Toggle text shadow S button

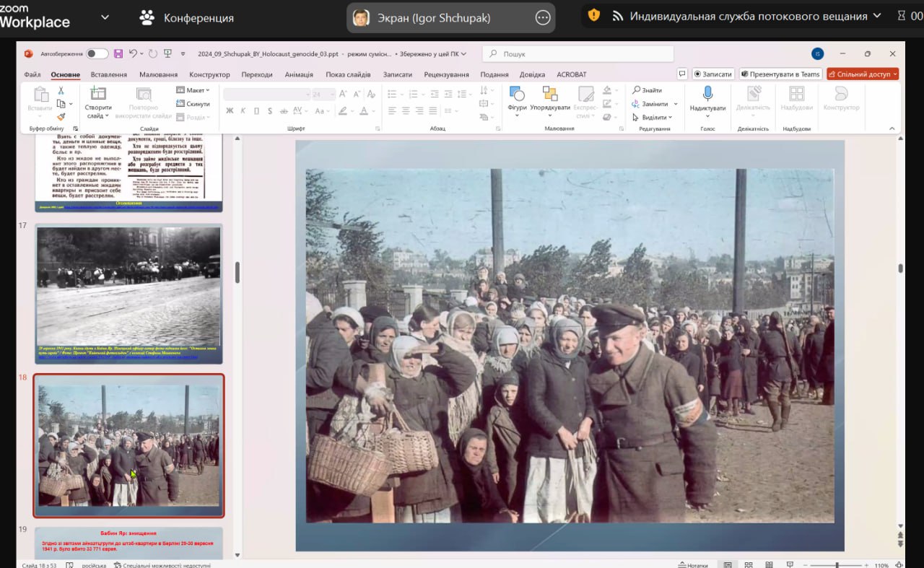click(x=270, y=110)
